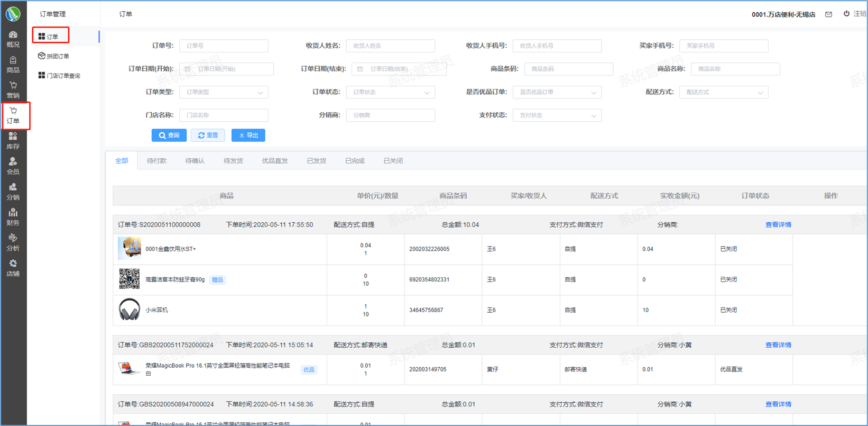View details of order S2020051100000008

point(778,225)
